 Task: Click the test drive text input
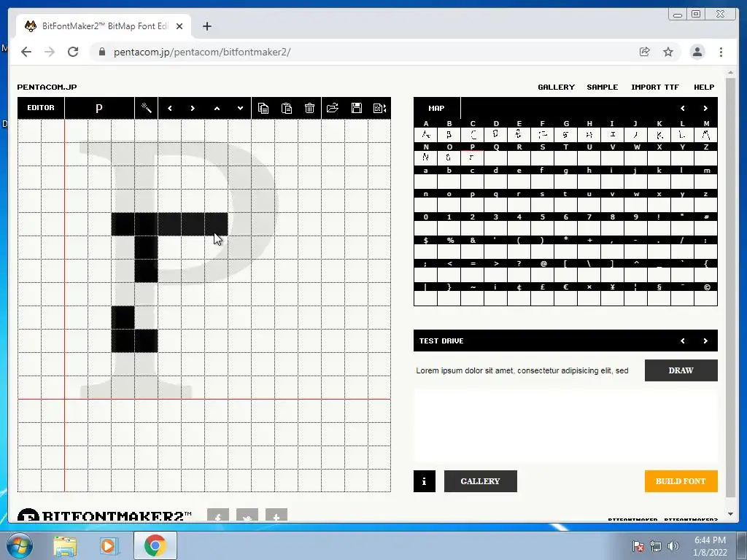pyautogui.click(x=527, y=370)
